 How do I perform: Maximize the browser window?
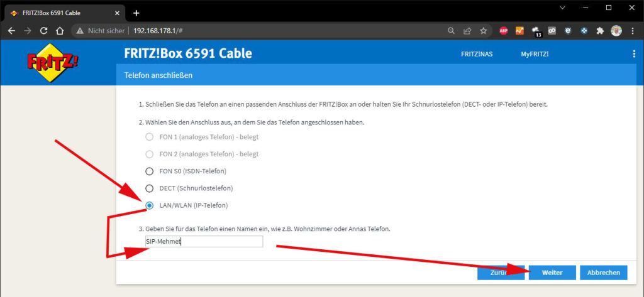609,8
